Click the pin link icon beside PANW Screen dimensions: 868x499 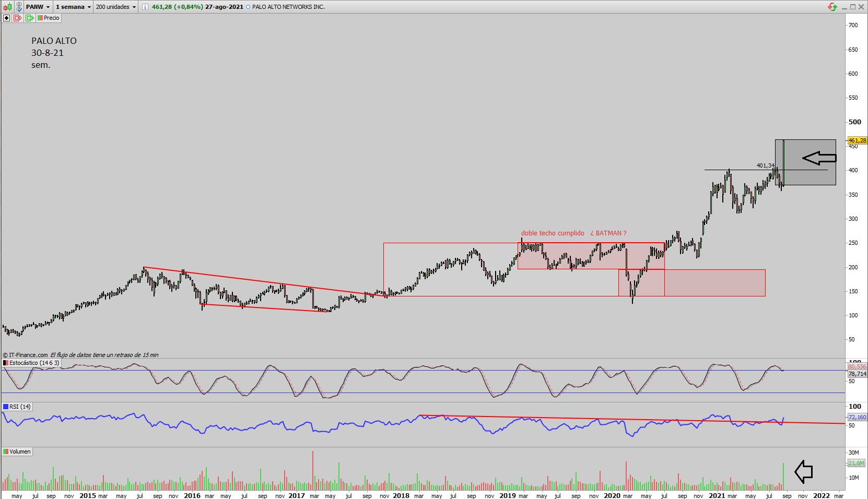(19, 7)
